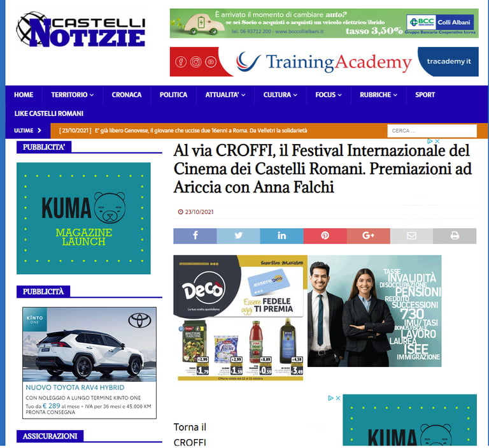This screenshot has height=448, width=489.
Task: Click the Castelli Notizie logo
Action: pyautogui.click(x=81, y=30)
